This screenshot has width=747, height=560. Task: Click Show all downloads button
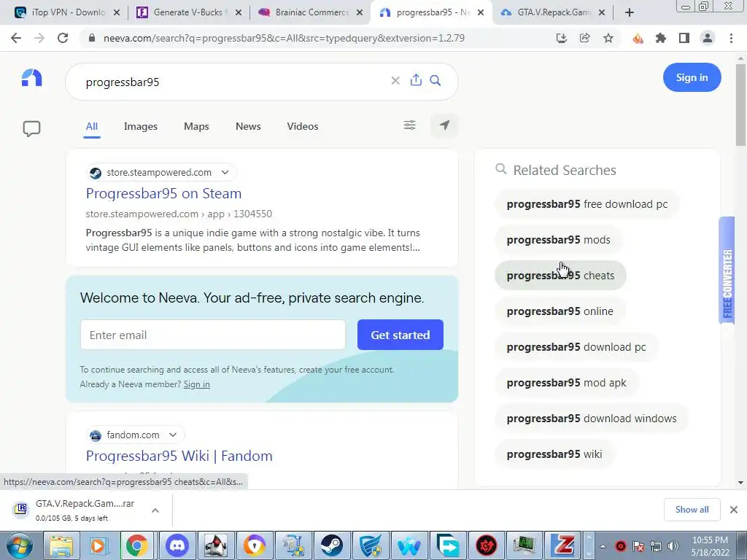(692, 510)
